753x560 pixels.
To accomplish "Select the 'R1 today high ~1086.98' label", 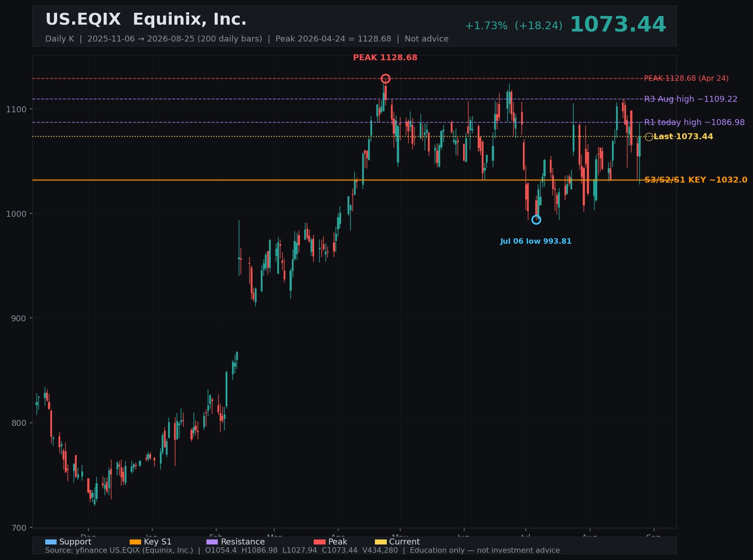I will pyautogui.click(x=695, y=122).
